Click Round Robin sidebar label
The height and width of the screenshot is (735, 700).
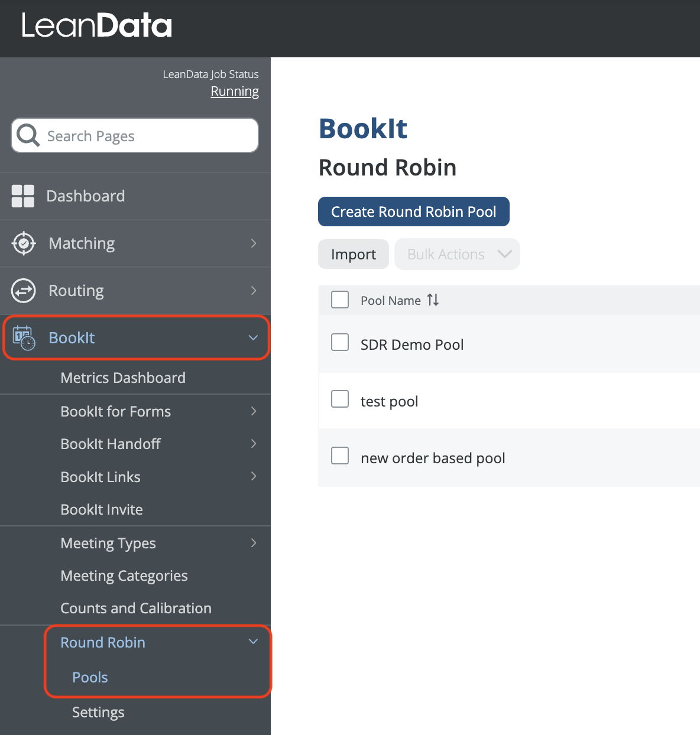tap(103, 642)
